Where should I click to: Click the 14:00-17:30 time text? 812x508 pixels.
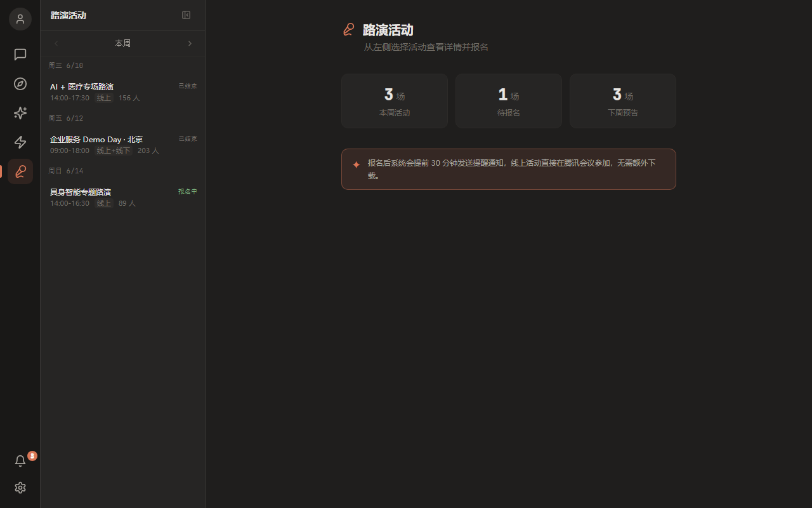(70, 98)
